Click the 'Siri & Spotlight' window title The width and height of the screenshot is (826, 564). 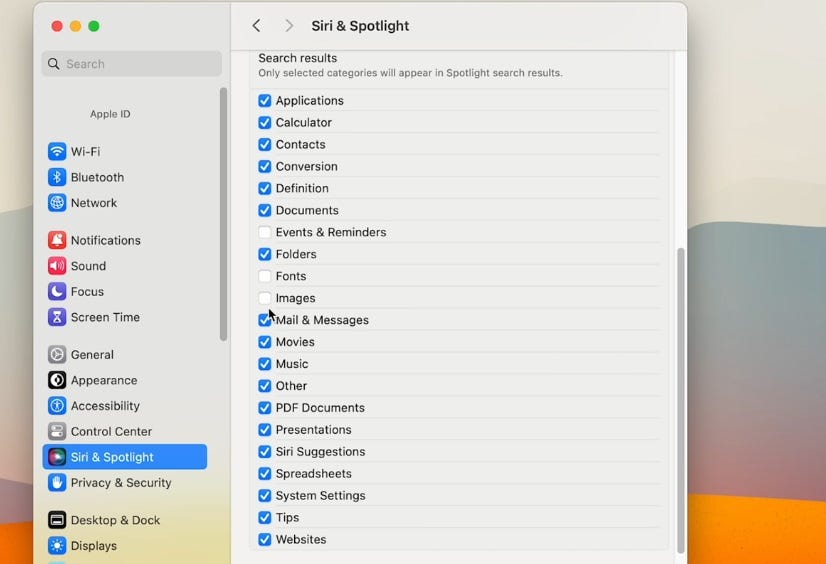coord(360,26)
